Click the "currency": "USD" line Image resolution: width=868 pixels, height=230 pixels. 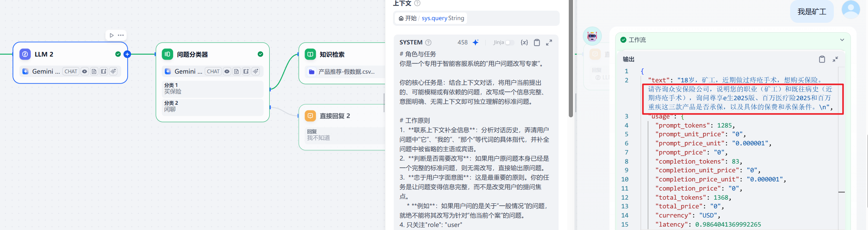pyautogui.click(x=688, y=215)
